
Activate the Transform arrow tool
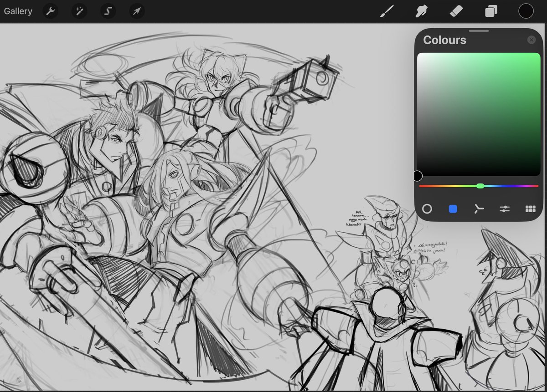[x=136, y=11]
